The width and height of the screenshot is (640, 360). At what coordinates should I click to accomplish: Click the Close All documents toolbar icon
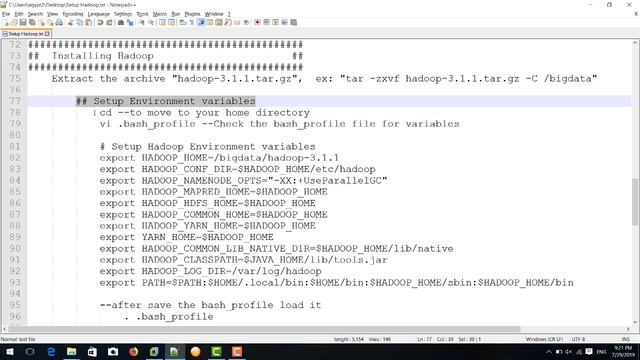tap(50, 22)
